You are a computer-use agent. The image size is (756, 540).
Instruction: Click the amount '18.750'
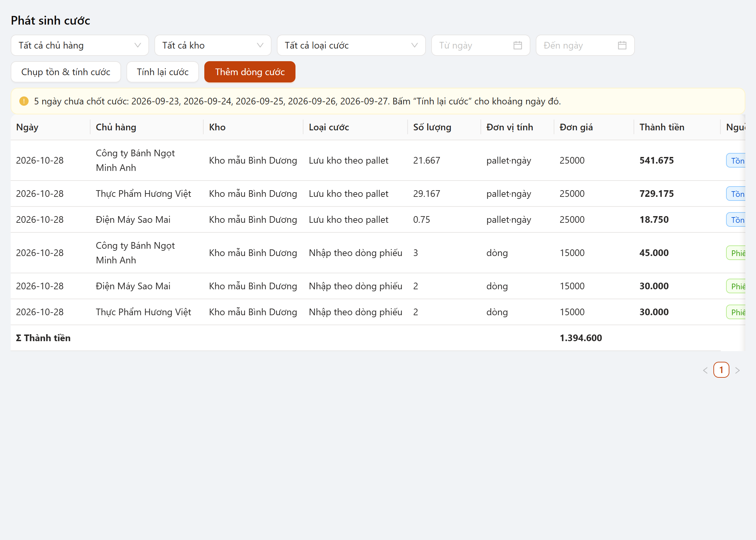[x=654, y=220]
